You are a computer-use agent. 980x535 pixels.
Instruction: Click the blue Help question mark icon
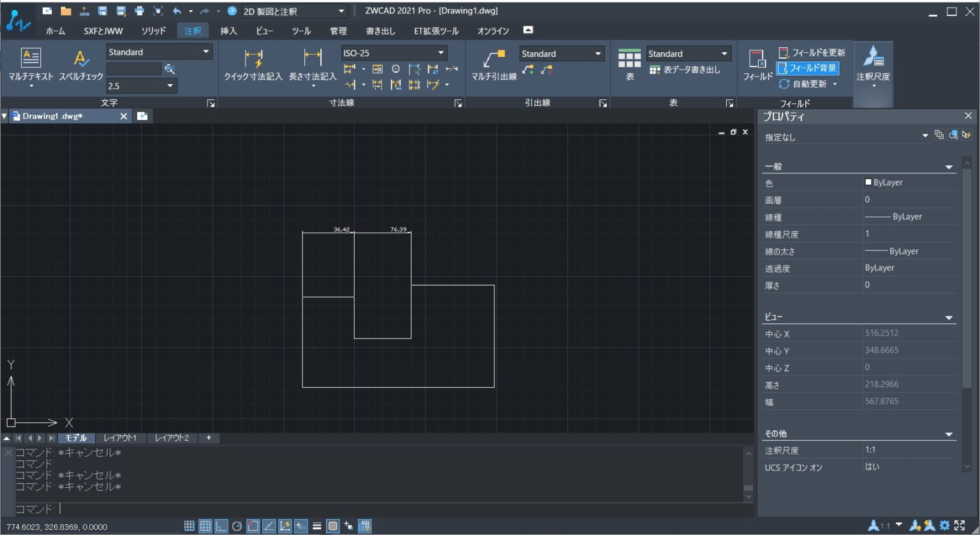coord(232,11)
